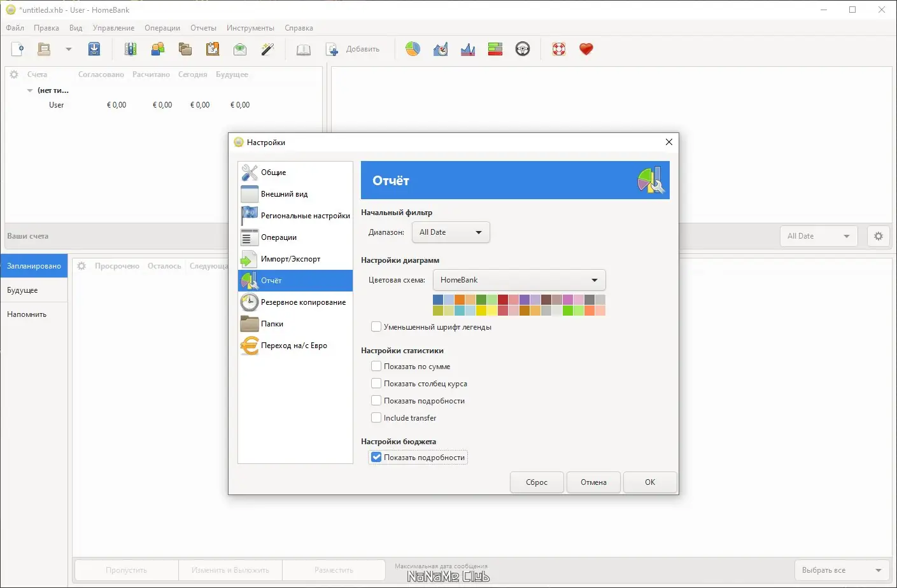
Task: Expand the recent files arrow beside Open
Action: click(69, 49)
